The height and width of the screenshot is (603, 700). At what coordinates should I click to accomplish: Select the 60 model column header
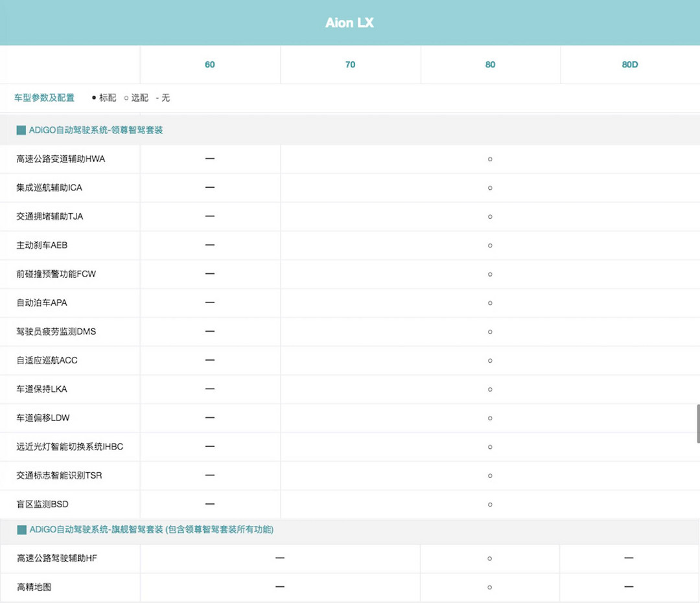pos(210,65)
